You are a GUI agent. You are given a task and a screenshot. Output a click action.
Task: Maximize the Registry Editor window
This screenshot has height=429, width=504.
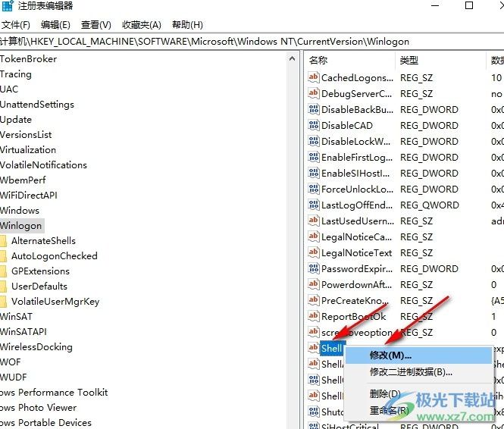[x=469, y=5]
